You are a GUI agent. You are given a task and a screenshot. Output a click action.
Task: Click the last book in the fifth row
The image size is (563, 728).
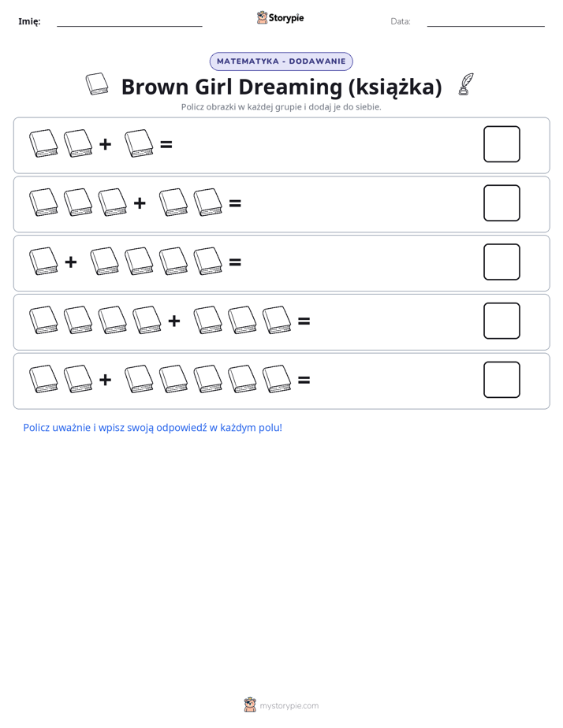[x=277, y=379]
